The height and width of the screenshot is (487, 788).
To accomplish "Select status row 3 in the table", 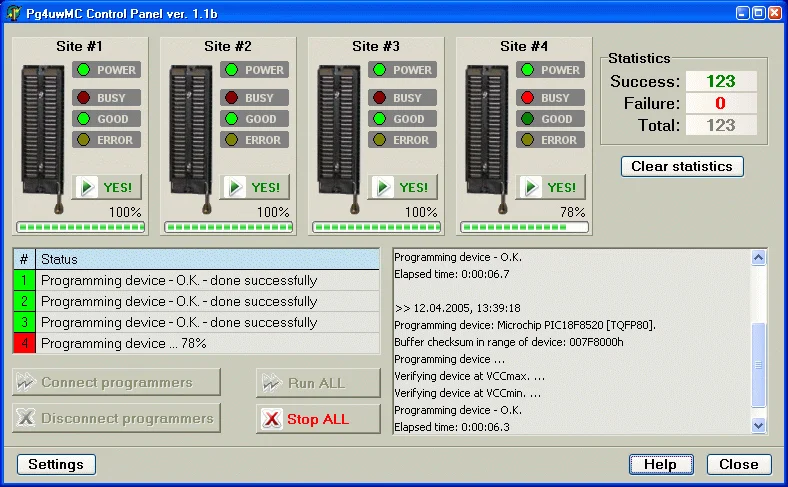I will [196, 322].
